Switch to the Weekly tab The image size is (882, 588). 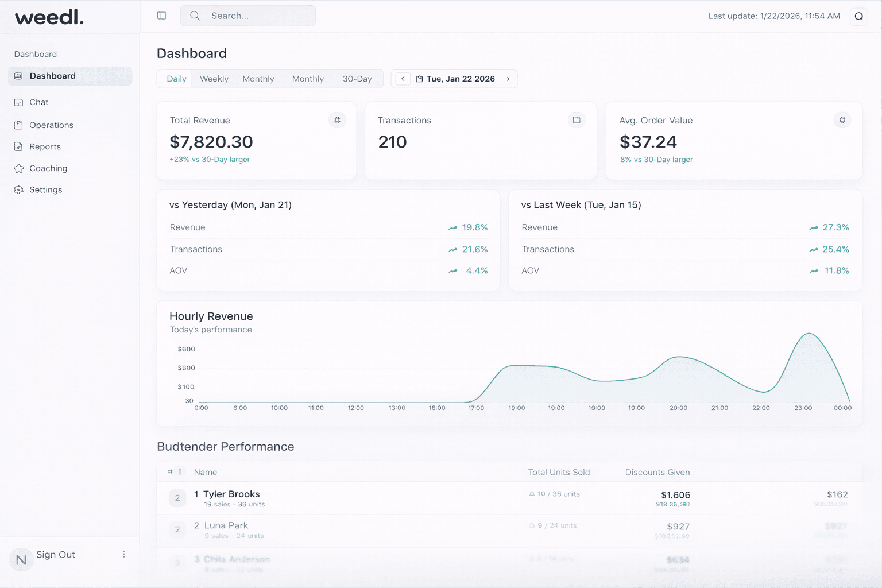click(x=214, y=79)
